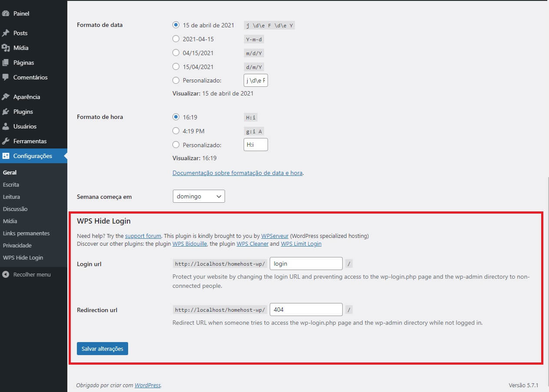549x392 pixels.
Task: Select date format 04/15/2021
Action: [176, 53]
